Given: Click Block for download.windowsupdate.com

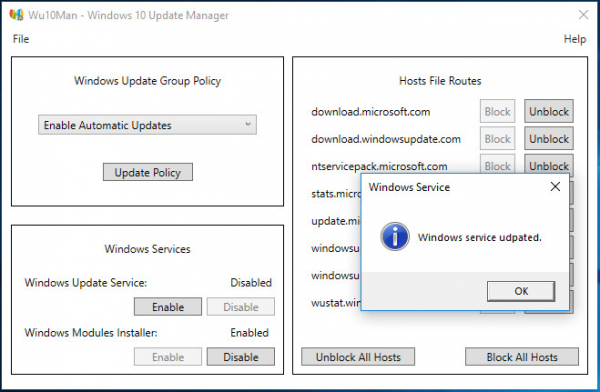Looking at the screenshot, I should 497,139.
